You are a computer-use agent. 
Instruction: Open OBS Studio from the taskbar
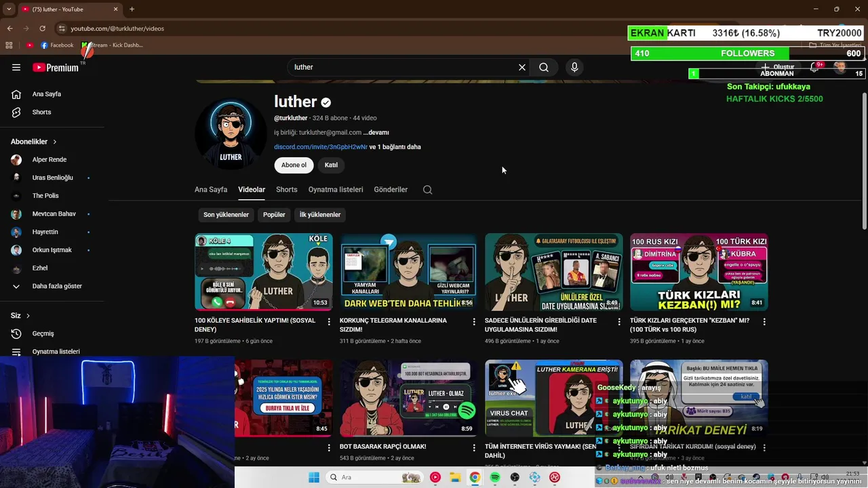(x=515, y=477)
